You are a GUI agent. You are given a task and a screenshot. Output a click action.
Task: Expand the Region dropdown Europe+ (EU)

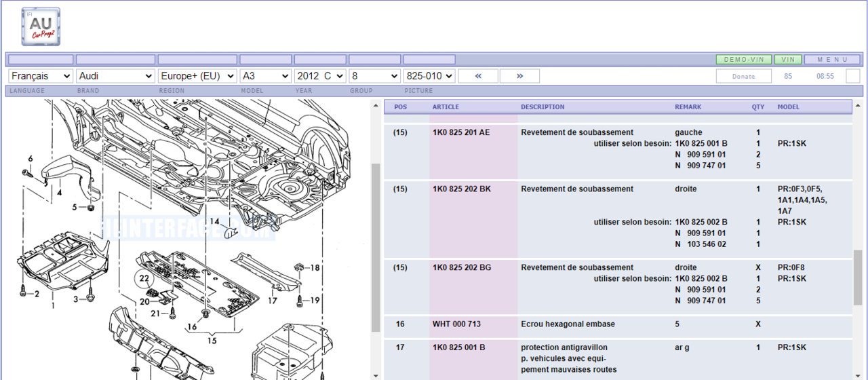(x=197, y=76)
